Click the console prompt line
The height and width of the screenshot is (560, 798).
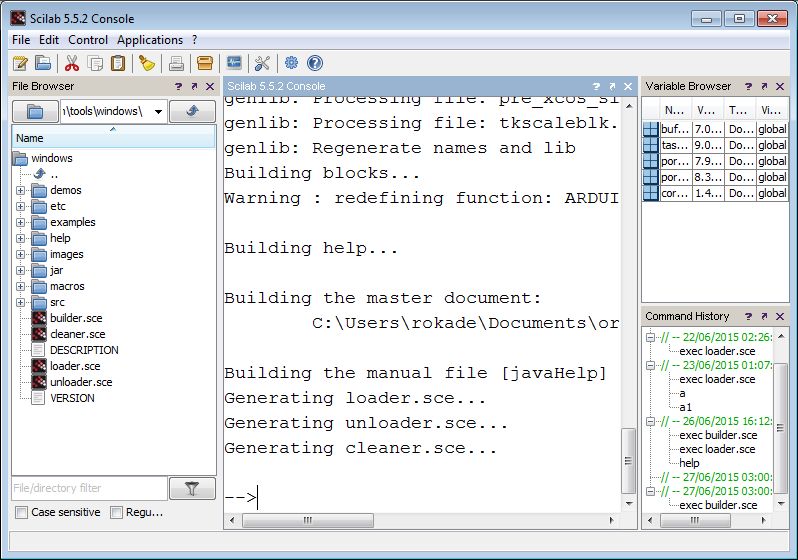[x=422, y=497]
